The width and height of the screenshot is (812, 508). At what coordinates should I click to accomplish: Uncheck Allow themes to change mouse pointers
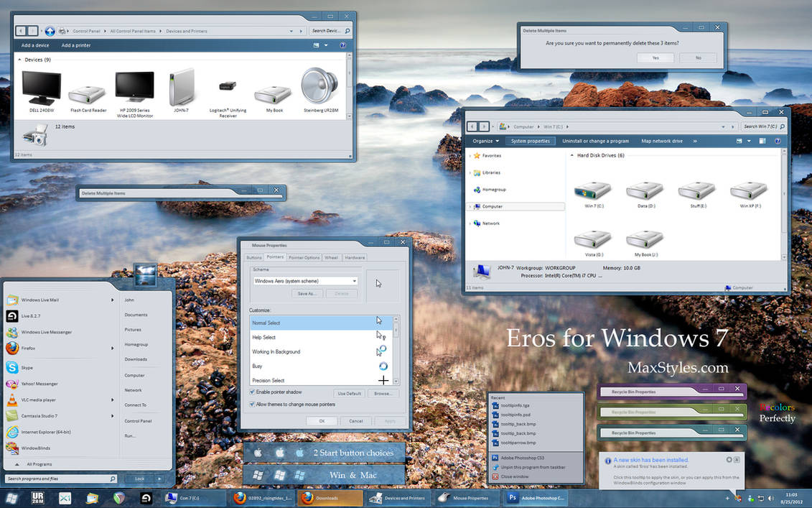point(252,405)
